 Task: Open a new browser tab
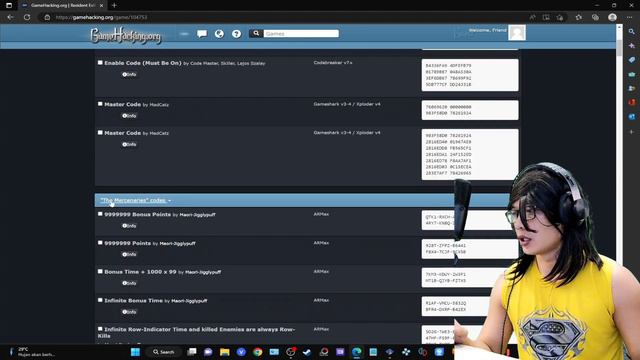point(114,5)
